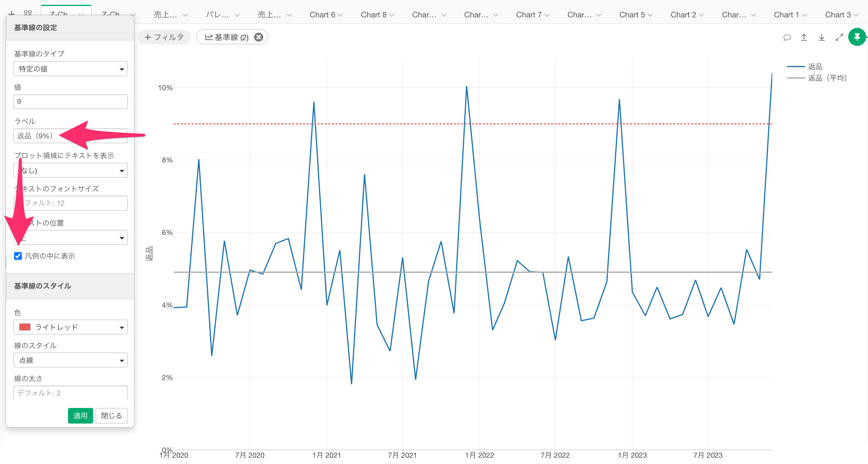Click the plus icon to add chart
The height and width of the screenshot is (464, 868).
(x=11, y=13)
